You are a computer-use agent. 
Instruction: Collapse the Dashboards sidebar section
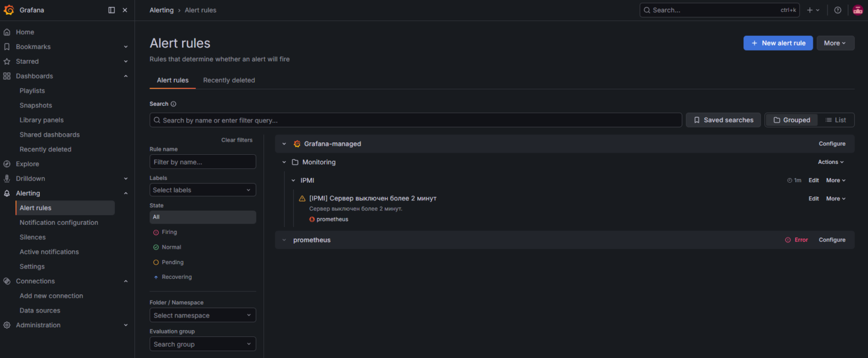click(126, 76)
